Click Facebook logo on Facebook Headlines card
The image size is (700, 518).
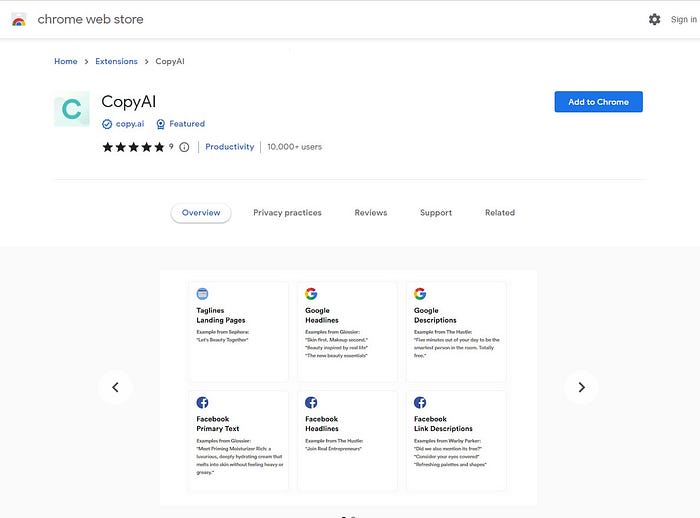[311, 402]
